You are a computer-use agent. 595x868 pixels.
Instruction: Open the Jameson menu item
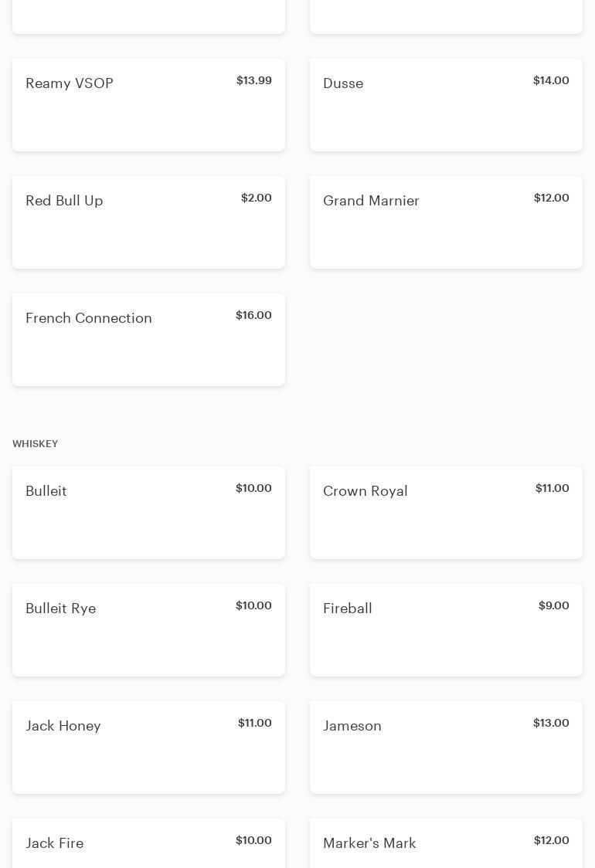coord(446,748)
